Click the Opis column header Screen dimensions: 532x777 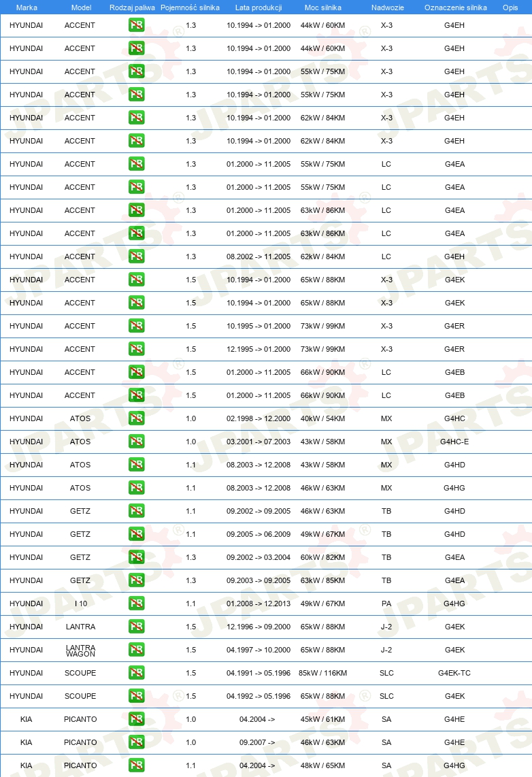click(510, 7)
